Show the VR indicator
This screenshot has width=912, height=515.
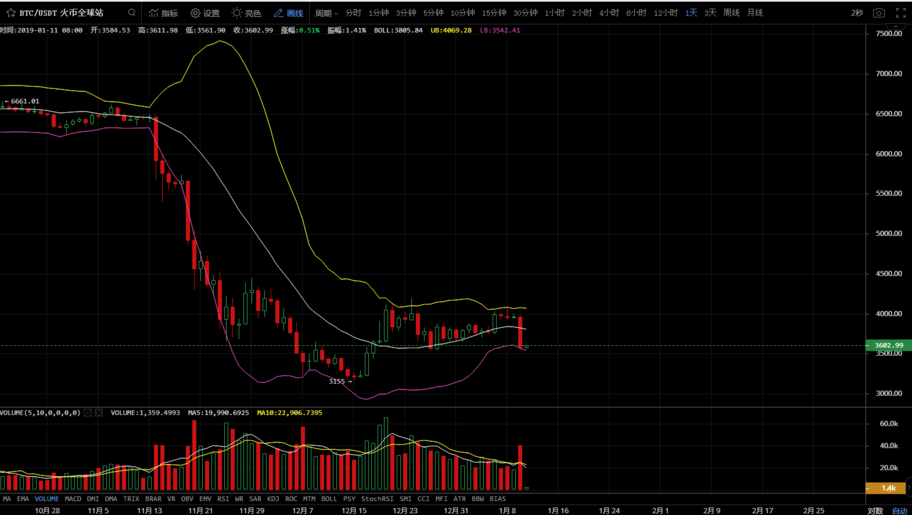coord(172,499)
